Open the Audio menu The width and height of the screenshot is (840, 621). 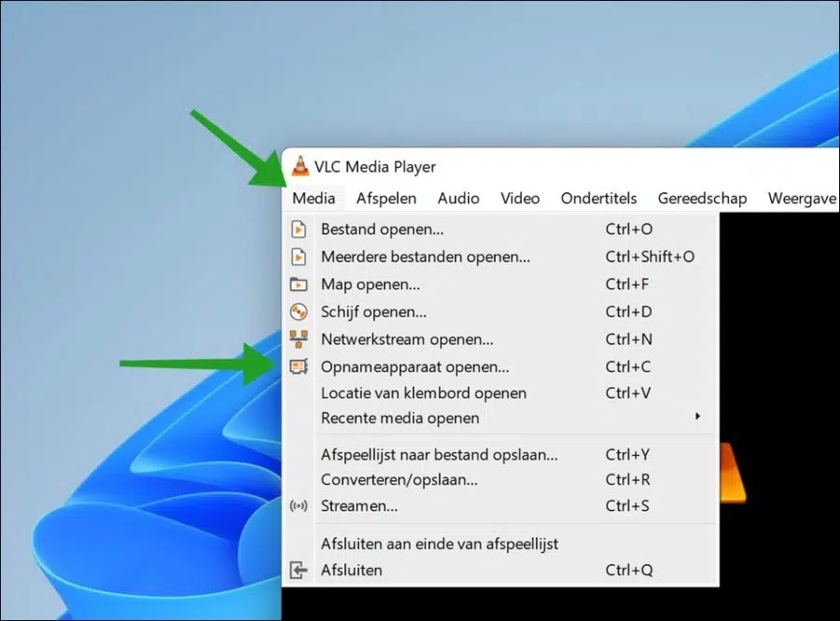[458, 198]
